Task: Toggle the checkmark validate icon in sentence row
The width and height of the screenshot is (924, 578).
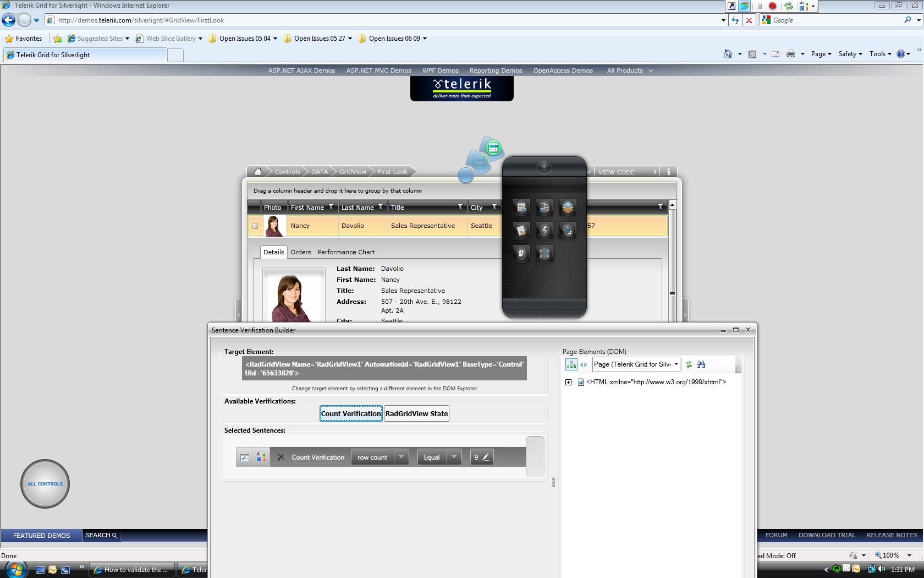Action: 245,457
